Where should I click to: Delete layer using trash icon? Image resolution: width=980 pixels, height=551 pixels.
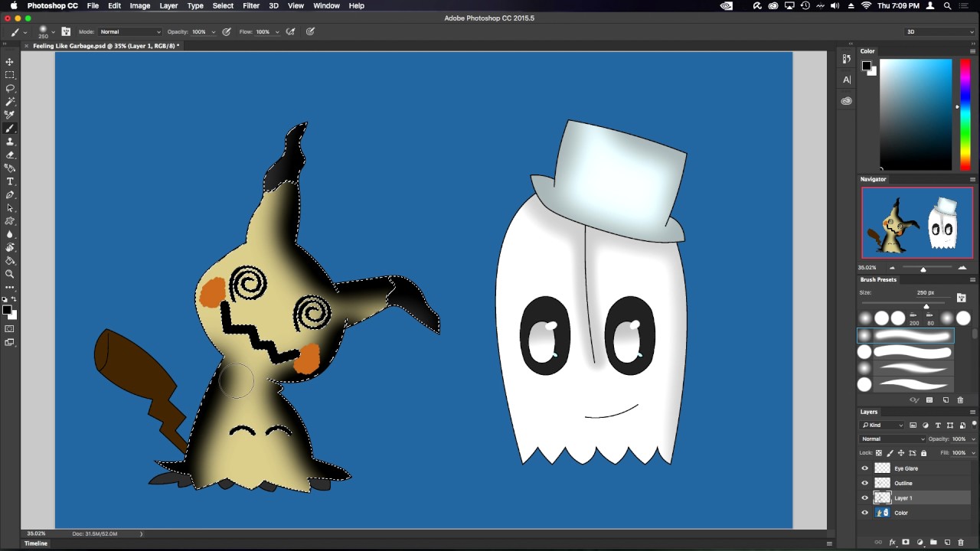click(x=961, y=542)
